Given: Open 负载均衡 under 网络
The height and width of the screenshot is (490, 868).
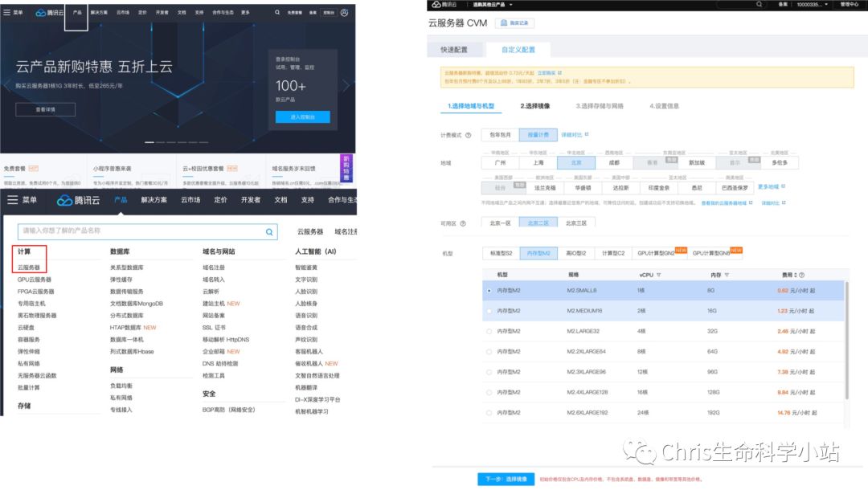Looking at the screenshot, I should point(121,386).
